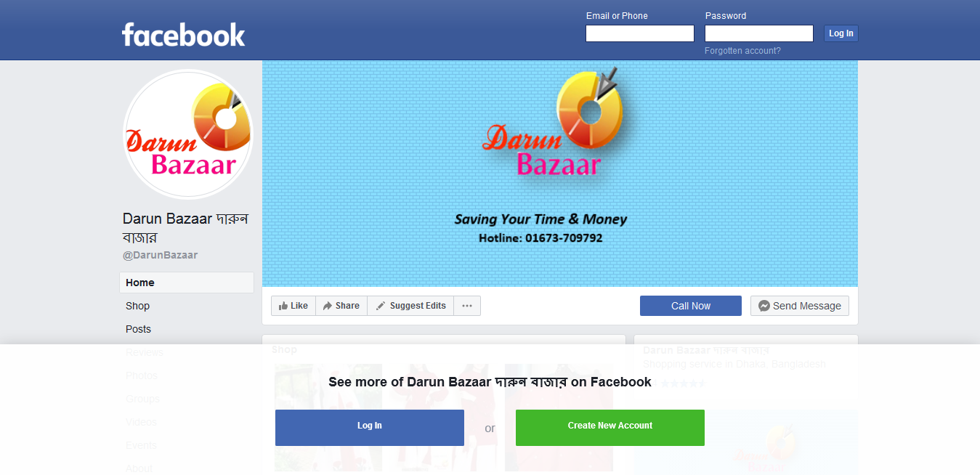Click Suggest Edits pencil button
This screenshot has height=475, width=980.
(x=410, y=306)
